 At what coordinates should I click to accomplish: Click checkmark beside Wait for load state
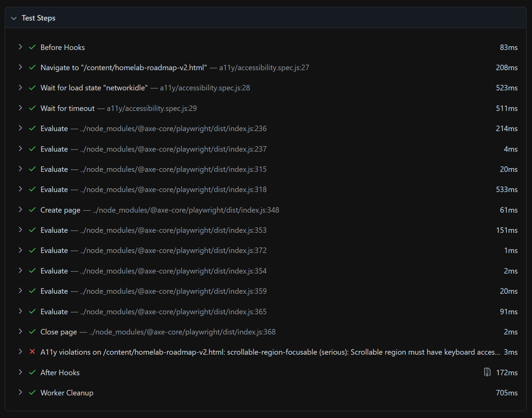pos(33,88)
